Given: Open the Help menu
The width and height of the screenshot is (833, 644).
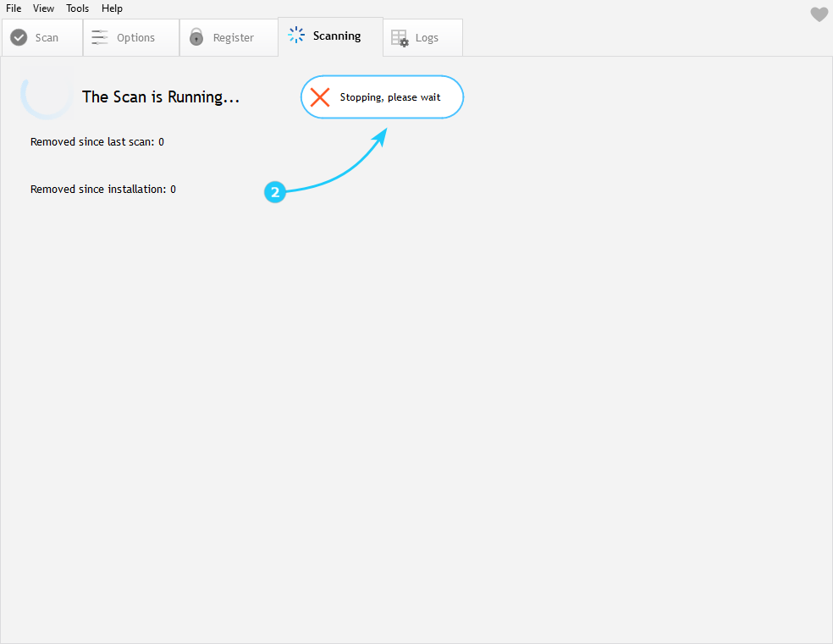Looking at the screenshot, I should coord(112,8).
